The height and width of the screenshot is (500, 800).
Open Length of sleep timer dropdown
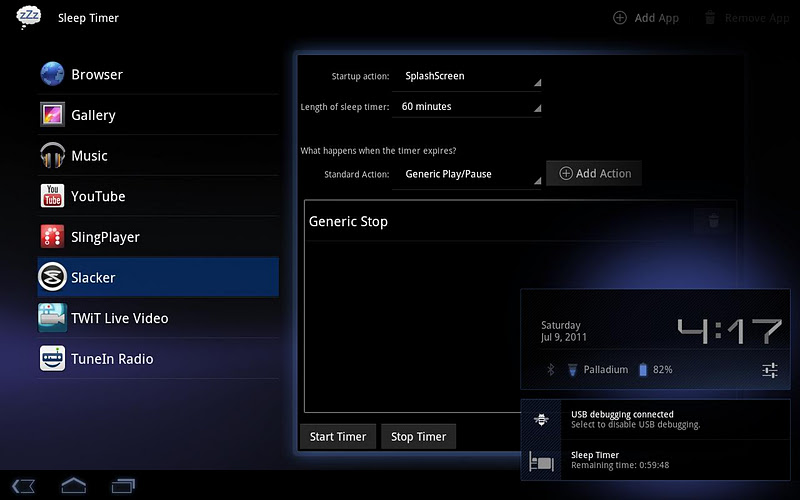466,106
